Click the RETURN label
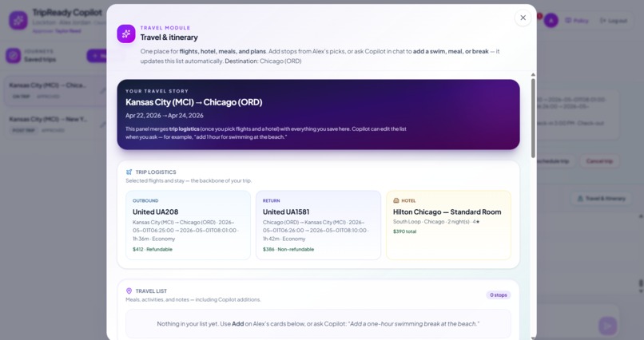Image resolution: width=644 pixels, height=340 pixels. (x=271, y=200)
